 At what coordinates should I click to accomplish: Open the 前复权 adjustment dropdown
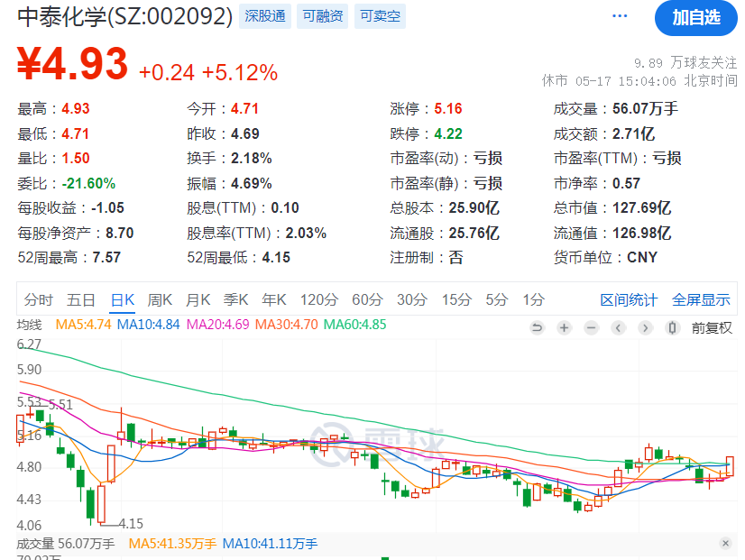tap(712, 327)
